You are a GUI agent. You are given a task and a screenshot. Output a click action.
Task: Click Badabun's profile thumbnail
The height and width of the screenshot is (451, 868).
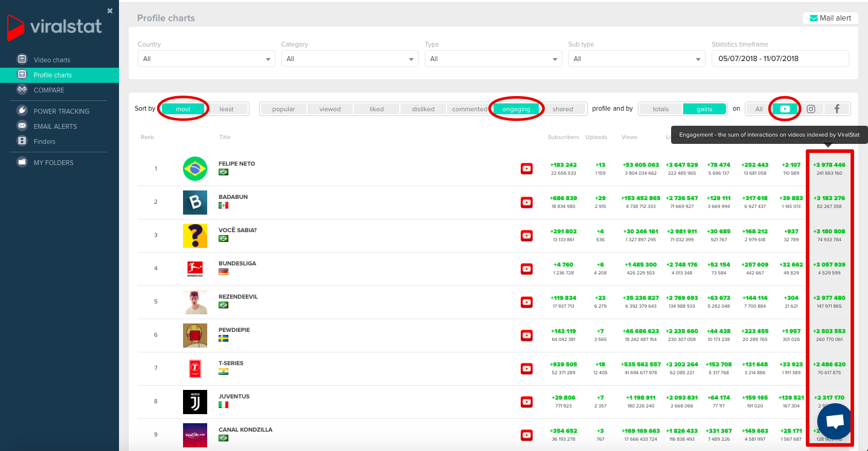click(x=195, y=202)
